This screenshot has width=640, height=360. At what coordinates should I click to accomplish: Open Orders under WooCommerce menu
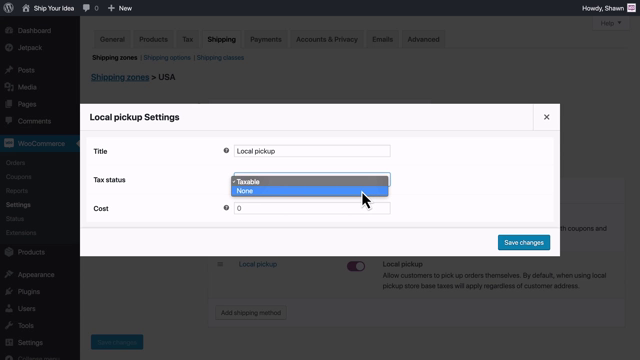pyautogui.click(x=16, y=162)
